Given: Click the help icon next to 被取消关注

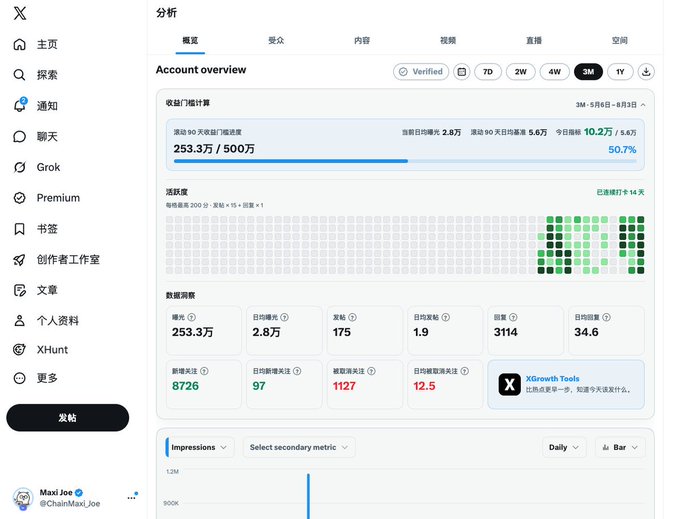Looking at the screenshot, I should (372, 371).
